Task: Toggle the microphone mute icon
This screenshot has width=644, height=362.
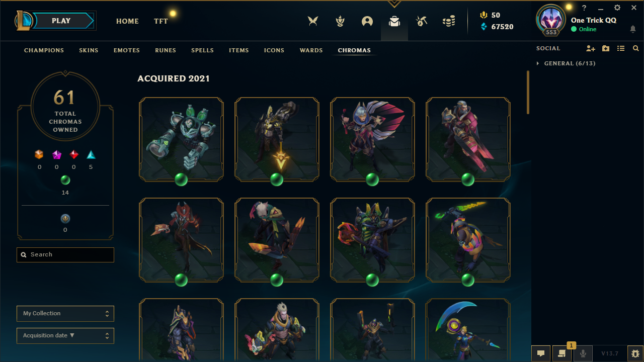Action: click(583, 353)
